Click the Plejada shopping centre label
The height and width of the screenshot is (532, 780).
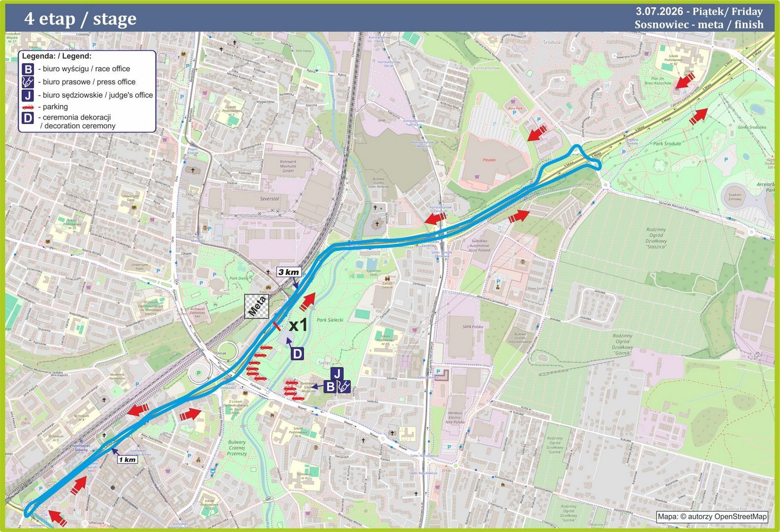click(x=489, y=160)
